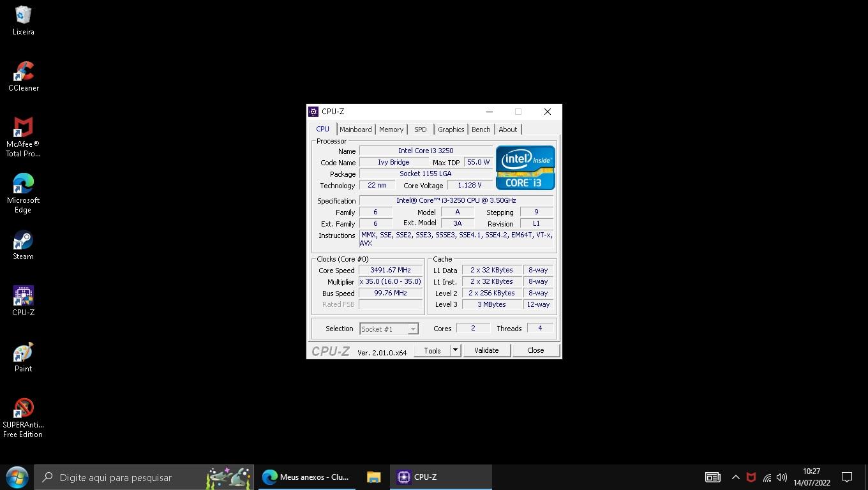Open Paint desktop shortcut
868x490 pixels.
[24, 357]
